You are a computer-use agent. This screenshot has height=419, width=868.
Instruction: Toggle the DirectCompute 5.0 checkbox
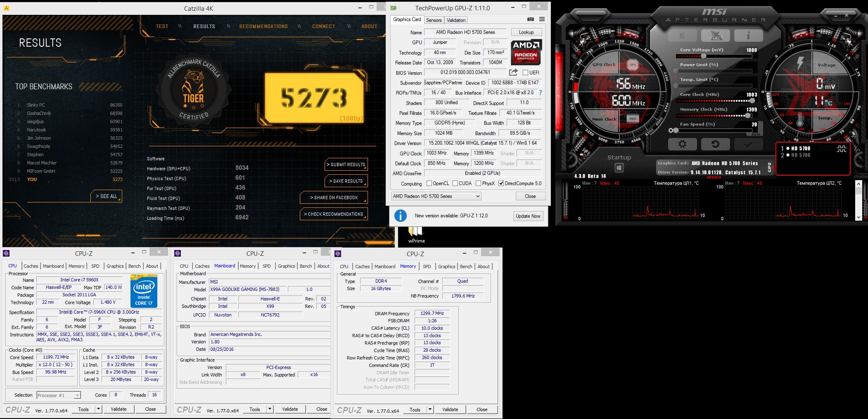pyautogui.click(x=501, y=183)
